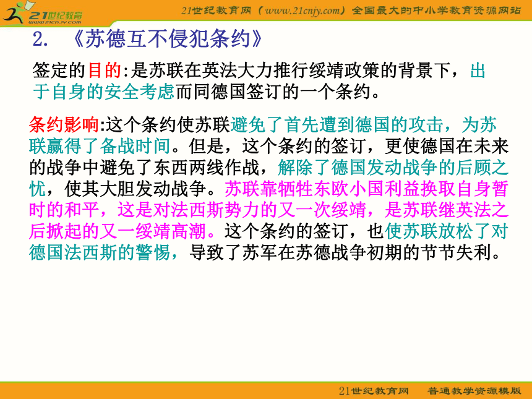Click magenta phrase 苏联靠牺牲东欧小国利益换取自身暂

(x=366, y=189)
